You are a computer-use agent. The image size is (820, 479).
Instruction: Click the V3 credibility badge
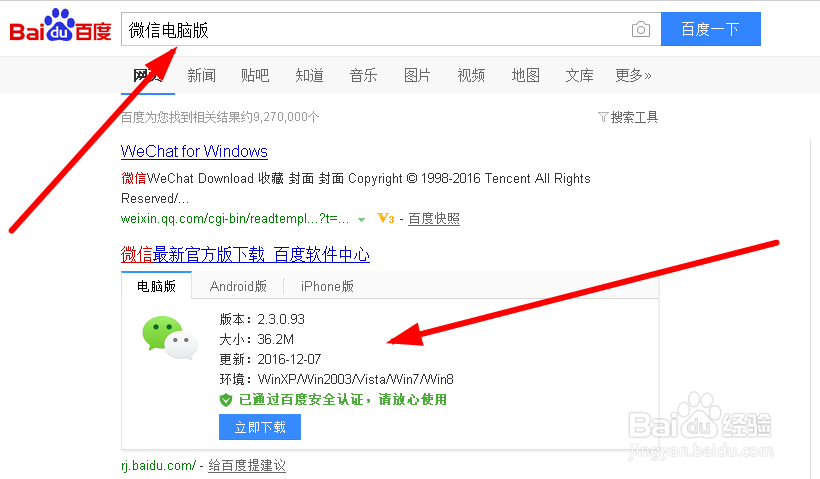[385, 219]
